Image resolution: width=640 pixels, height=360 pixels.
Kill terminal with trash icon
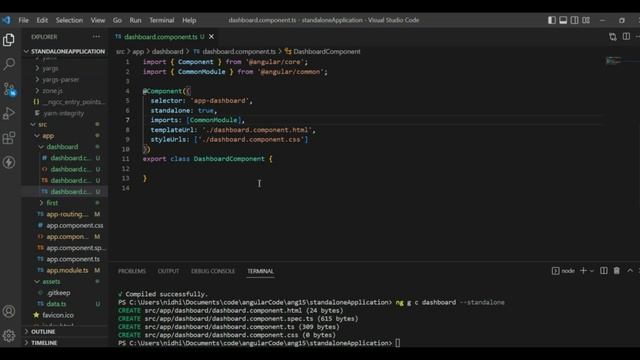tap(617, 271)
